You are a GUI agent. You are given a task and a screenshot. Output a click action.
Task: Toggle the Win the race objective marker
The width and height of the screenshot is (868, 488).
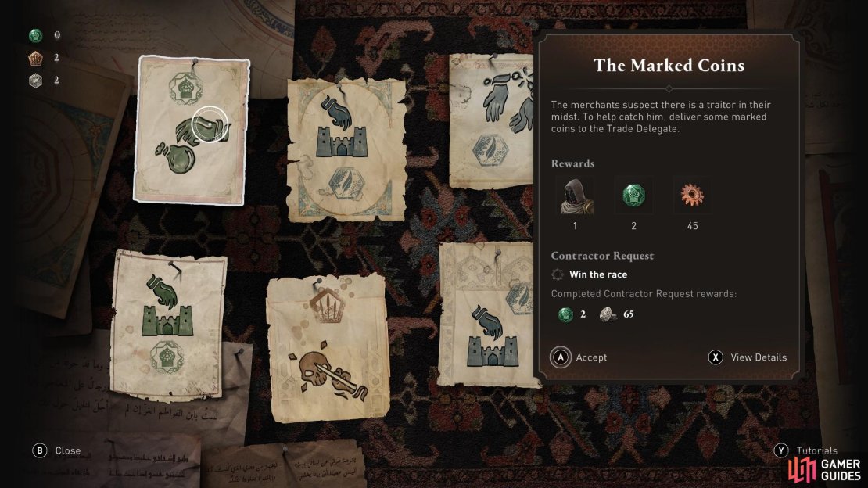(558, 274)
